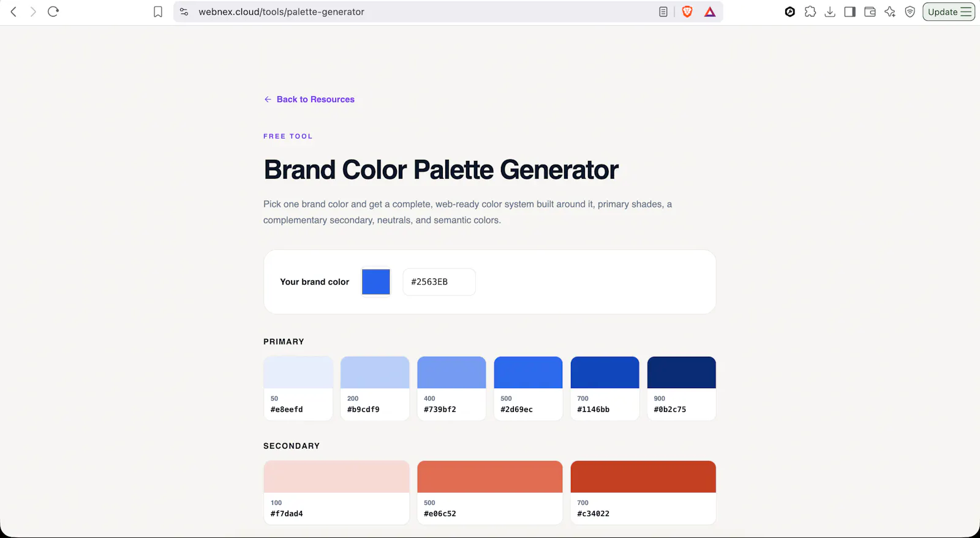The image size is (980, 538).
Task: Bookmark this page with bookmark icon
Action: coord(158,12)
